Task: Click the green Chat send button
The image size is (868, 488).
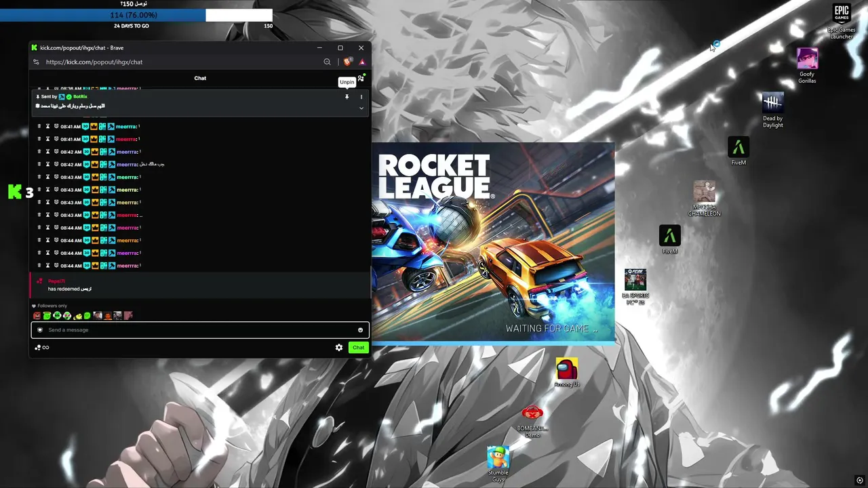Action: [358, 348]
